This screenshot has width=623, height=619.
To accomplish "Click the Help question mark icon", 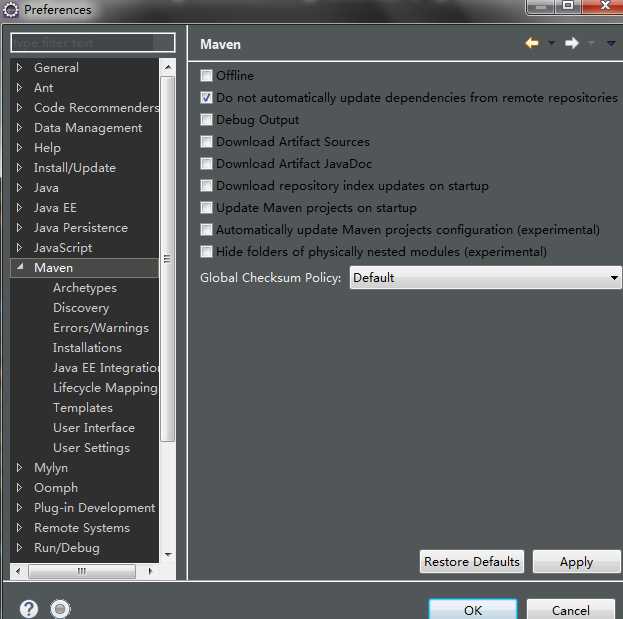I will click(29, 608).
